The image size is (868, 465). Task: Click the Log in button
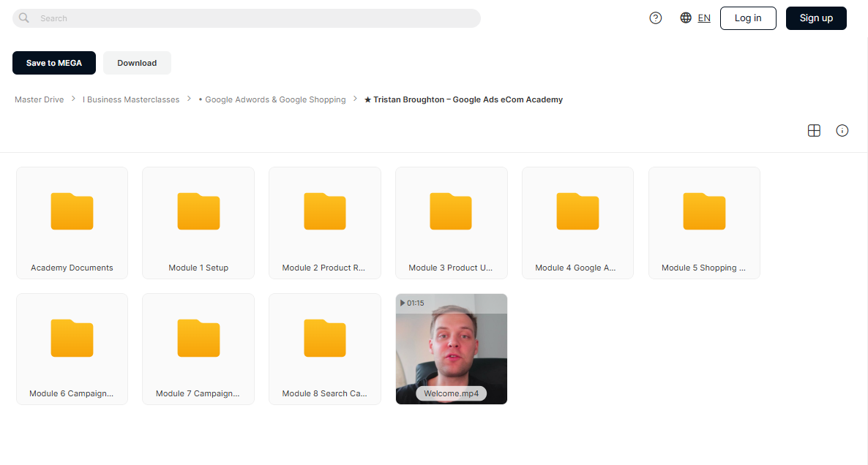tap(748, 18)
